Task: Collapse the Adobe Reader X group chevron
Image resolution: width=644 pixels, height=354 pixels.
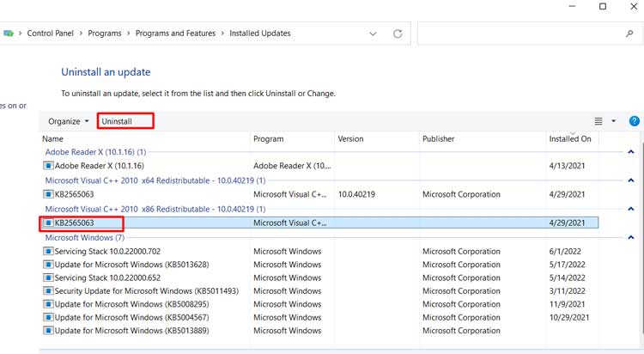Action: coord(631,152)
